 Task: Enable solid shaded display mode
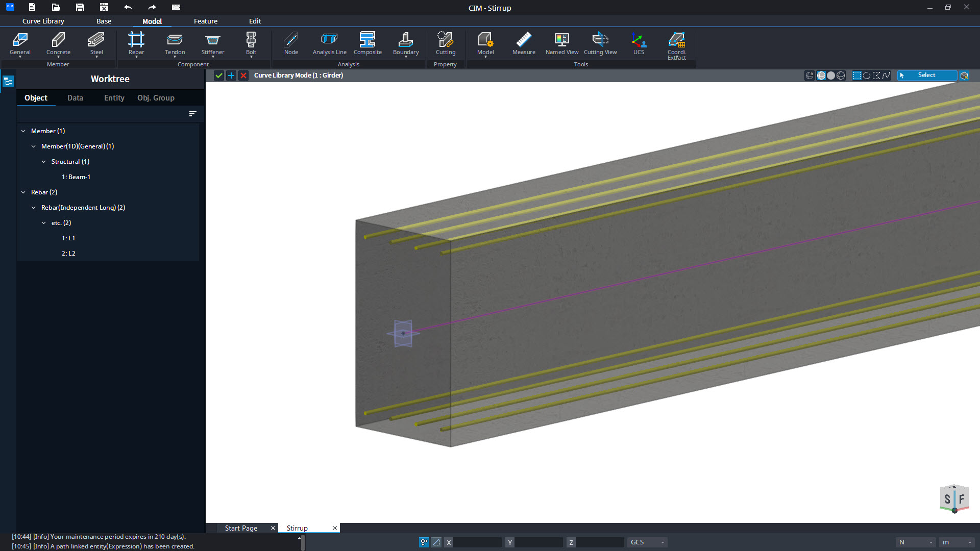pyautogui.click(x=831, y=76)
